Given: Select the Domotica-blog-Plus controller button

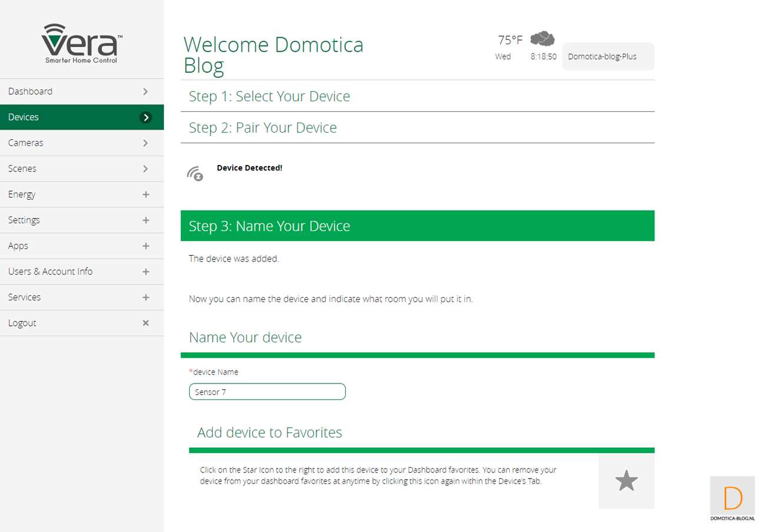Looking at the screenshot, I should pos(607,57).
